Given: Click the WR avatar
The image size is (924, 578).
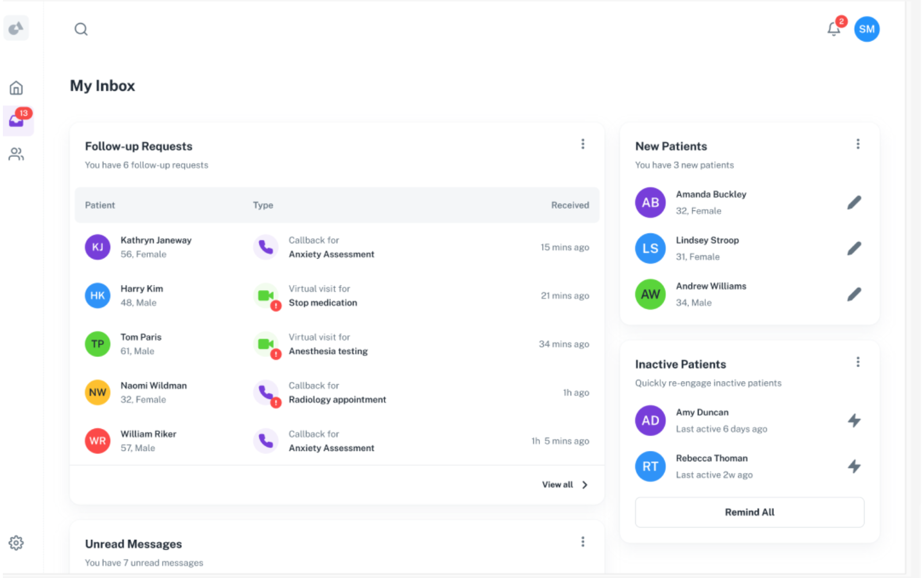Looking at the screenshot, I should 98,441.
